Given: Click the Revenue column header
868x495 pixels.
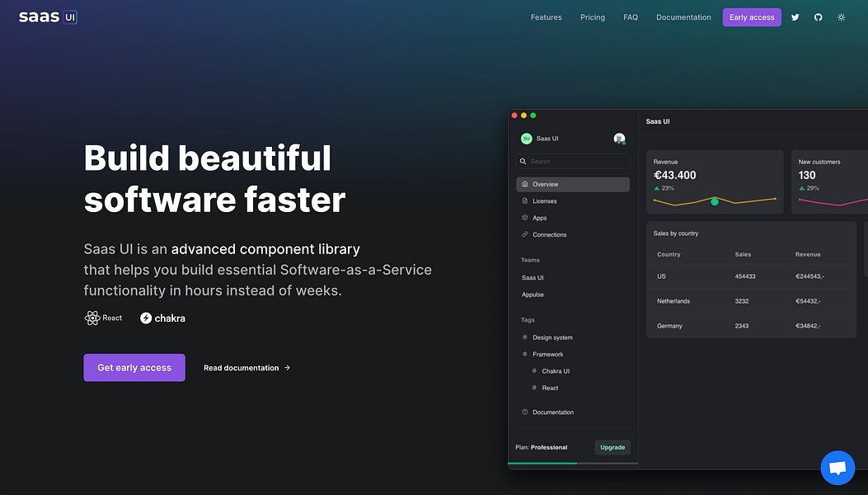Looking at the screenshot, I should [808, 254].
